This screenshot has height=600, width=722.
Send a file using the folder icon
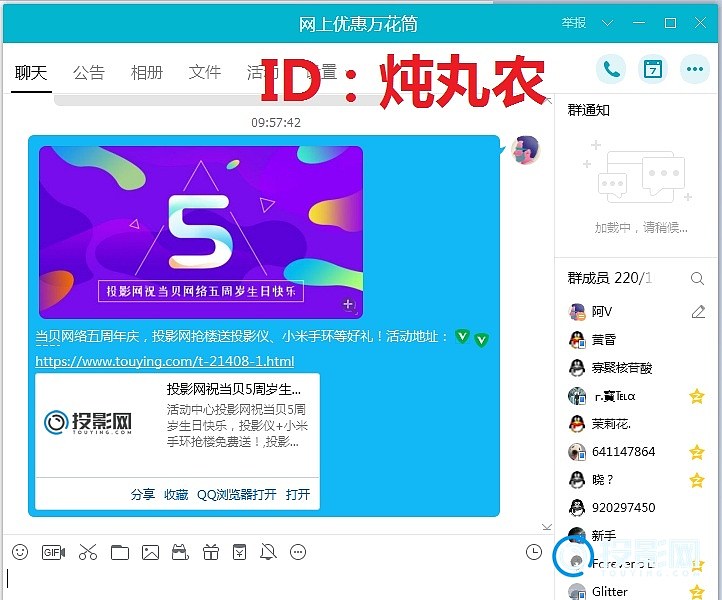120,552
